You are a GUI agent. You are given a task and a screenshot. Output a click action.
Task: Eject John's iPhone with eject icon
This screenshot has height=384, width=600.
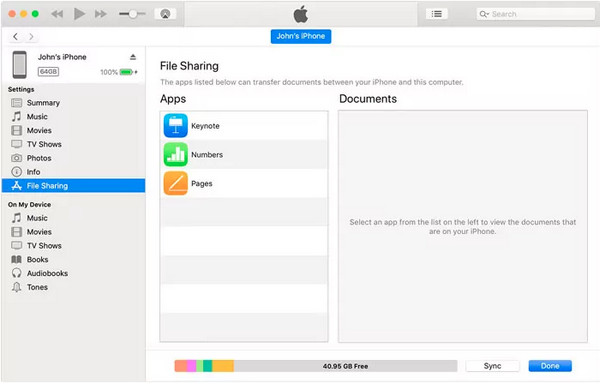tap(133, 57)
